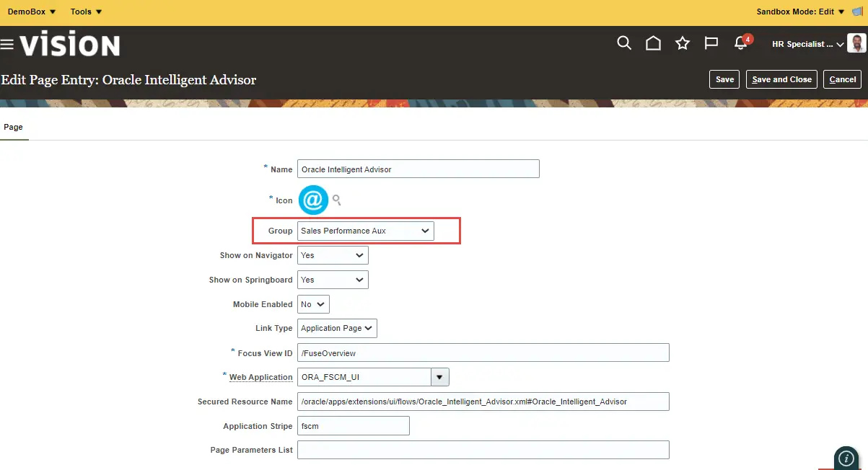Expand the HR Specialist user menu
The height and width of the screenshot is (470, 868).
(807, 44)
